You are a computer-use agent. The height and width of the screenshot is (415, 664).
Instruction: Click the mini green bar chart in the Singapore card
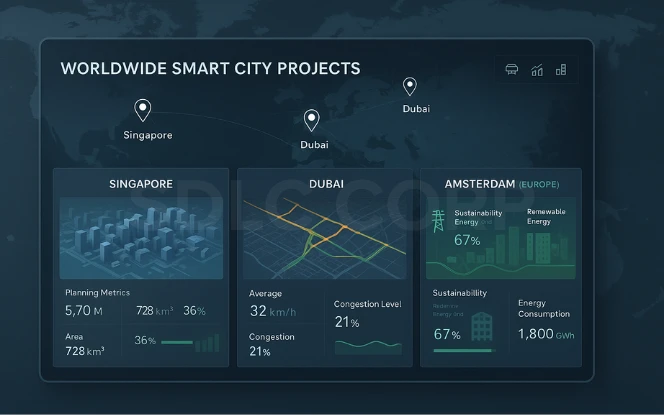point(208,343)
